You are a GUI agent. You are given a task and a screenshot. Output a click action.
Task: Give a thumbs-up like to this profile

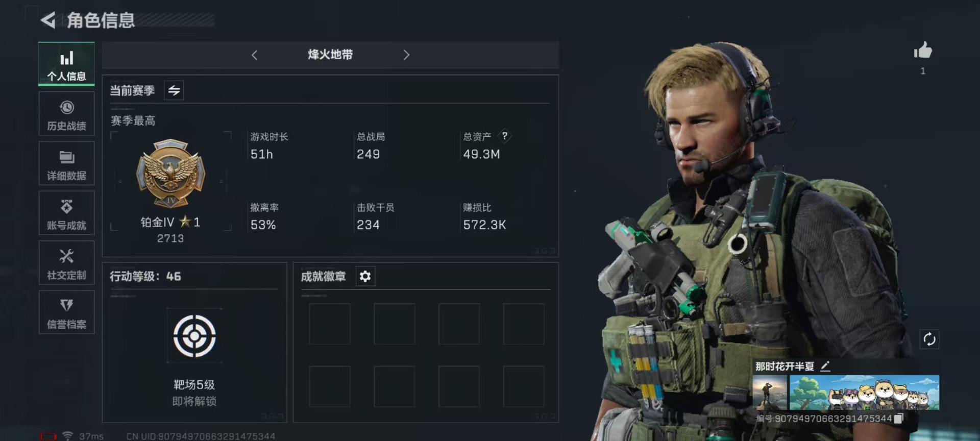pyautogui.click(x=922, y=51)
